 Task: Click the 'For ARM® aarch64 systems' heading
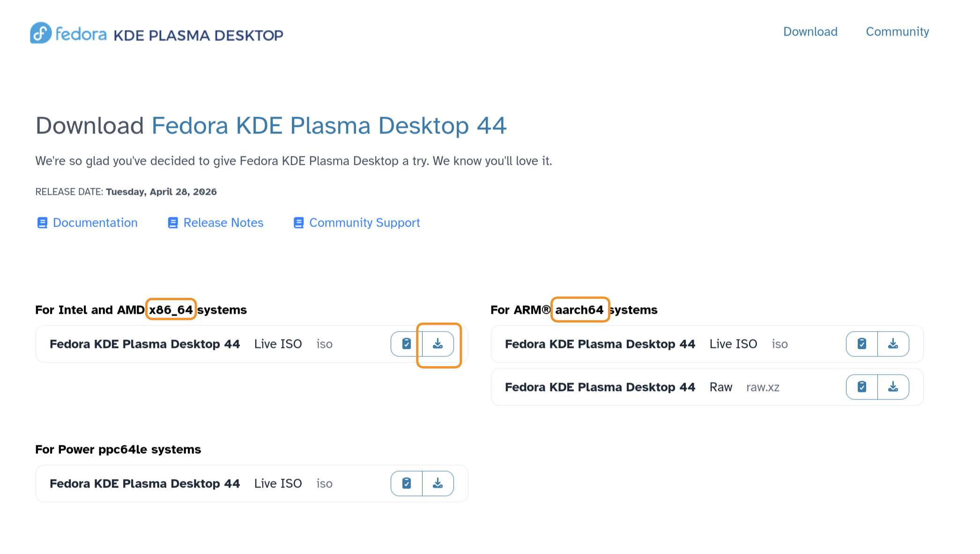tap(574, 310)
